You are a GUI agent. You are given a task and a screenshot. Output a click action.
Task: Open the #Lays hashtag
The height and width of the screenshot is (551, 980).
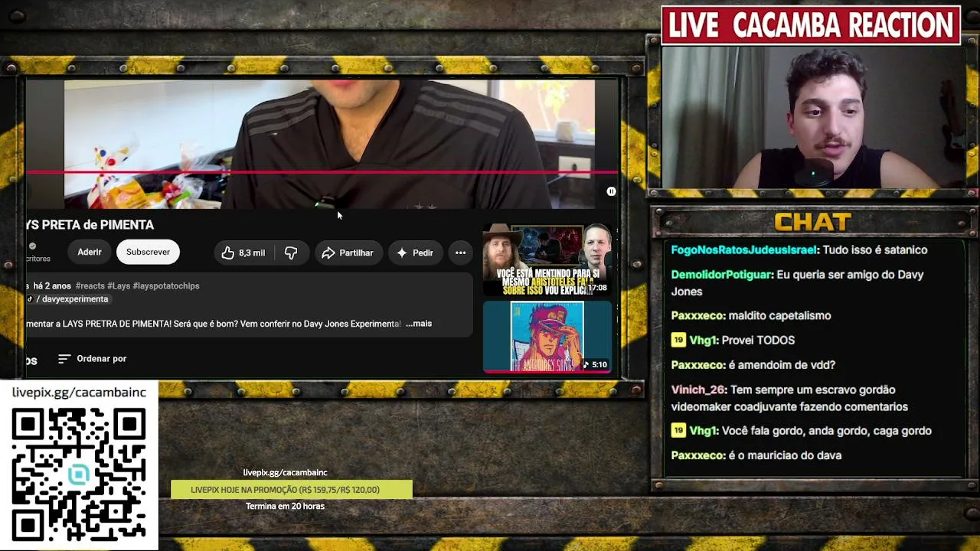pyautogui.click(x=119, y=285)
